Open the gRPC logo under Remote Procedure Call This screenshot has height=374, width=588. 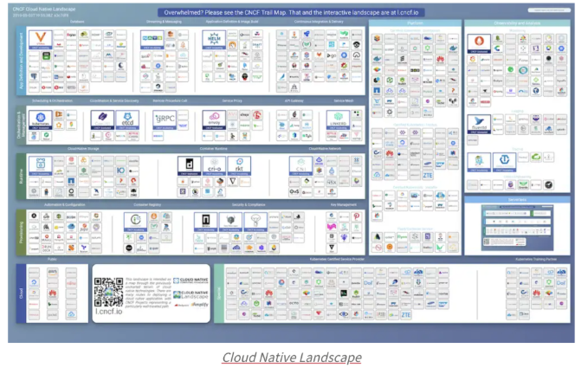click(x=165, y=120)
